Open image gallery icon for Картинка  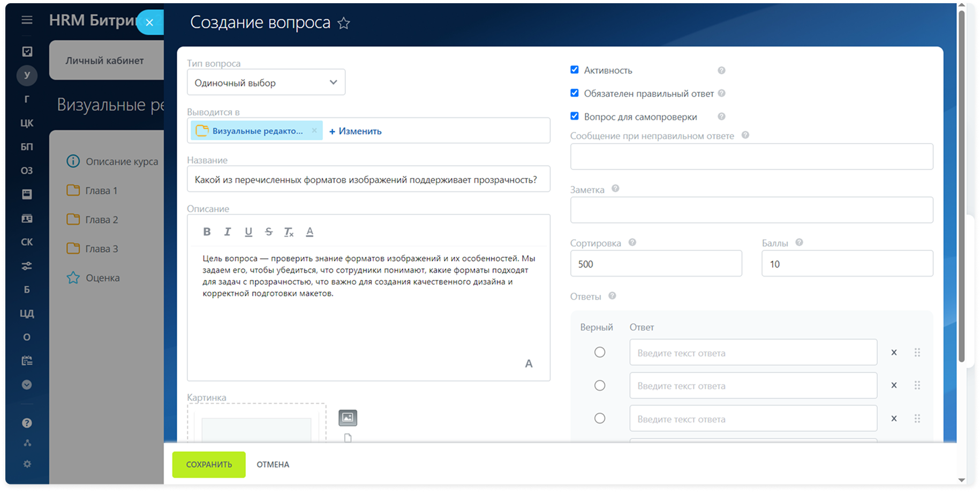click(x=348, y=418)
